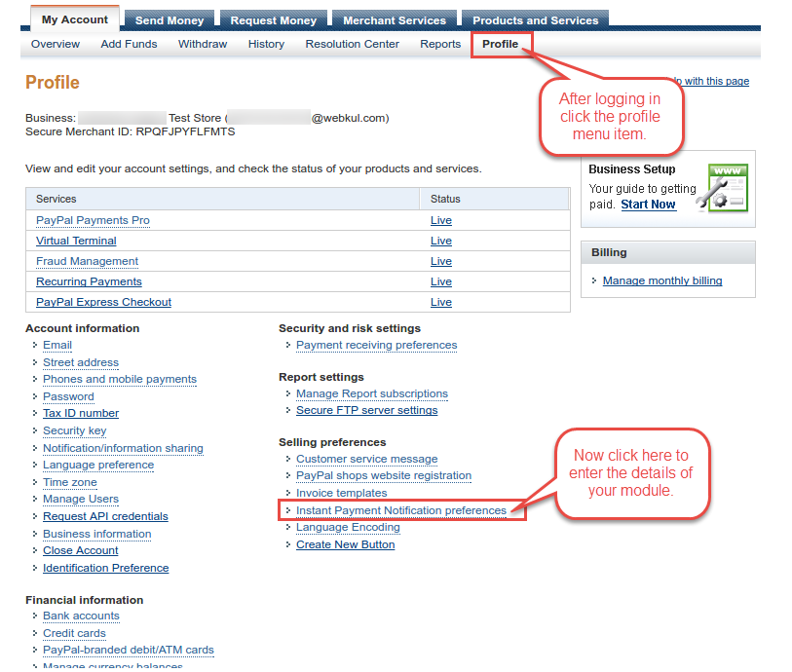Open Manage Users link
Viewport: 792px width, 672px height.
81,500
